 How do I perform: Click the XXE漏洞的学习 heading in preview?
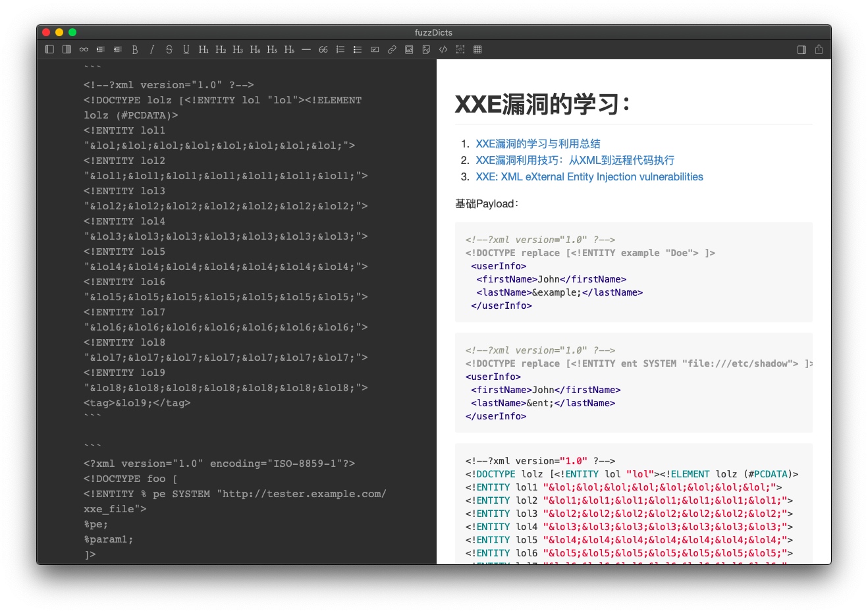tap(542, 104)
